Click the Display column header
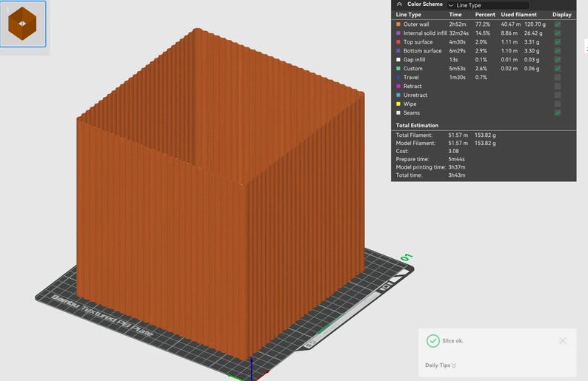 pyautogui.click(x=562, y=15)
